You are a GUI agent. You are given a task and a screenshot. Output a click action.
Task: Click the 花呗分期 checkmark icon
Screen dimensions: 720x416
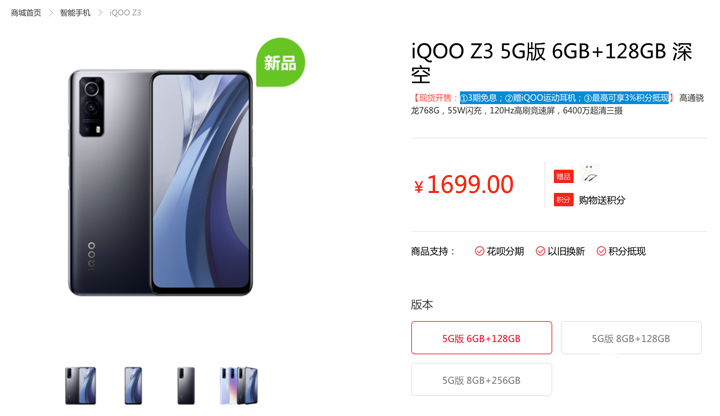coord(479,251)
